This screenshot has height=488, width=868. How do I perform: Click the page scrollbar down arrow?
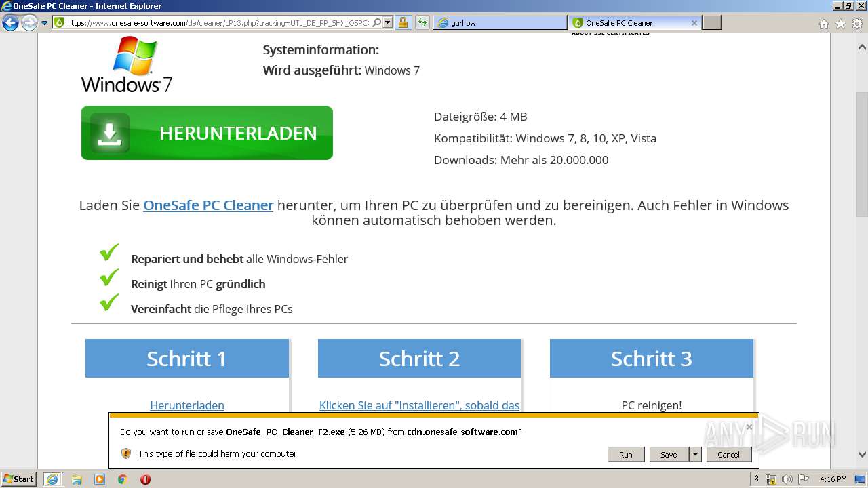(862, 454)
